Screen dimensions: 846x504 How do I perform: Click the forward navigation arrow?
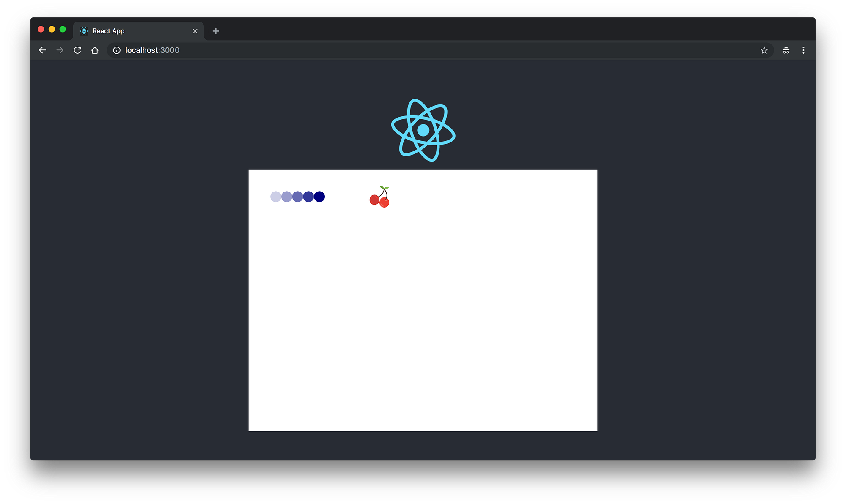pyautogui.click(x=60, y=50)
